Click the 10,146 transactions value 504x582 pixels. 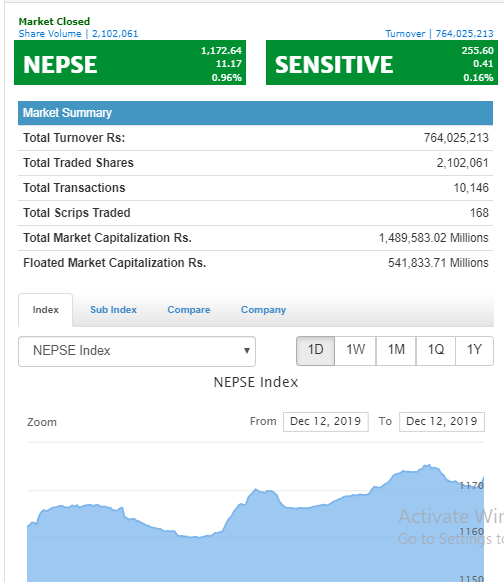[471, 188]
